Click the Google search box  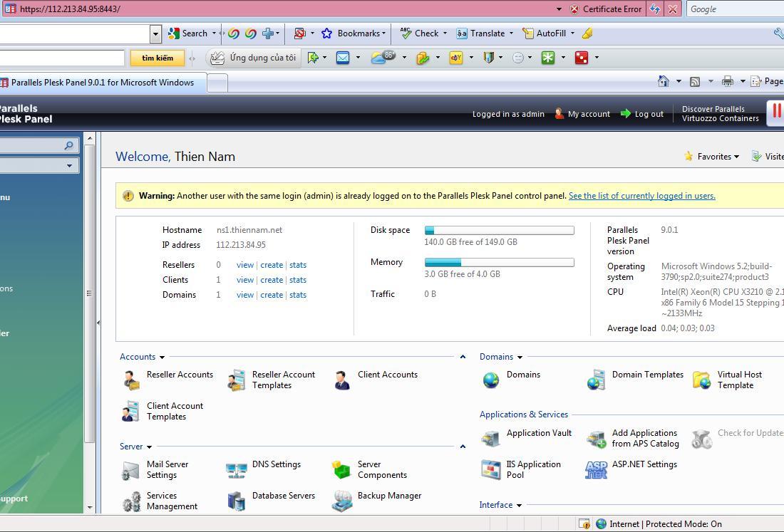click(736, 9)
